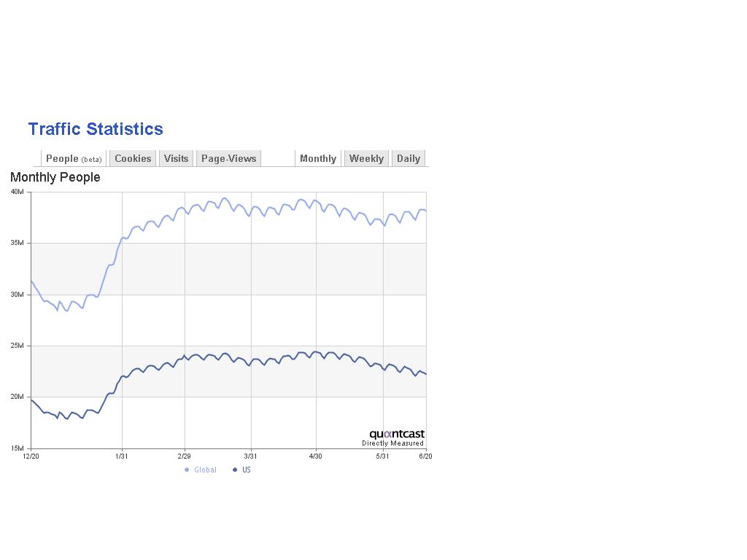747x560 pixels.
Task: Click the Global legend dot
Action: [187, 470]
